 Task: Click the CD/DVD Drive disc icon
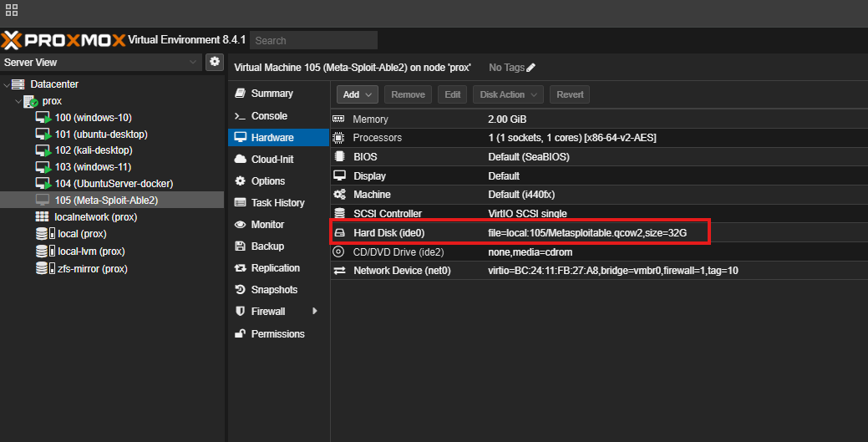point(338,252)
